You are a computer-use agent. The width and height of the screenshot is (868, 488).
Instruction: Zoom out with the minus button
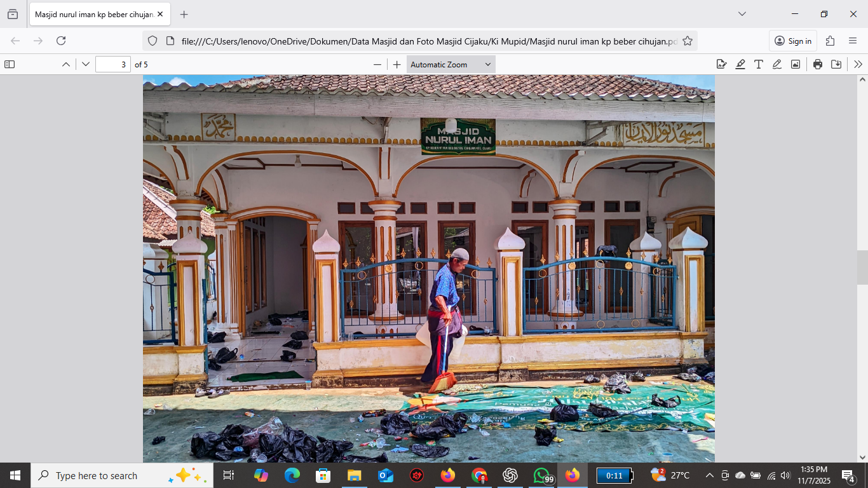[x=377, y=64]
